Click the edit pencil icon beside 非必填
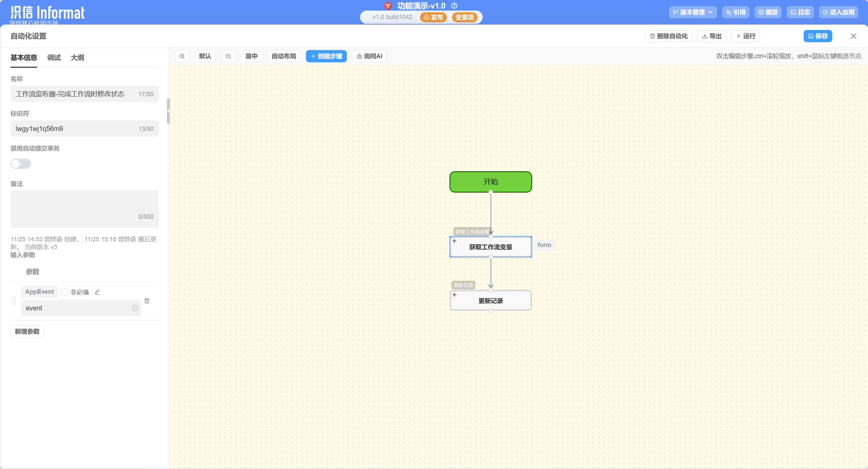Image resolution: width=868 pixels, height=469 pixels. [97, 292]
